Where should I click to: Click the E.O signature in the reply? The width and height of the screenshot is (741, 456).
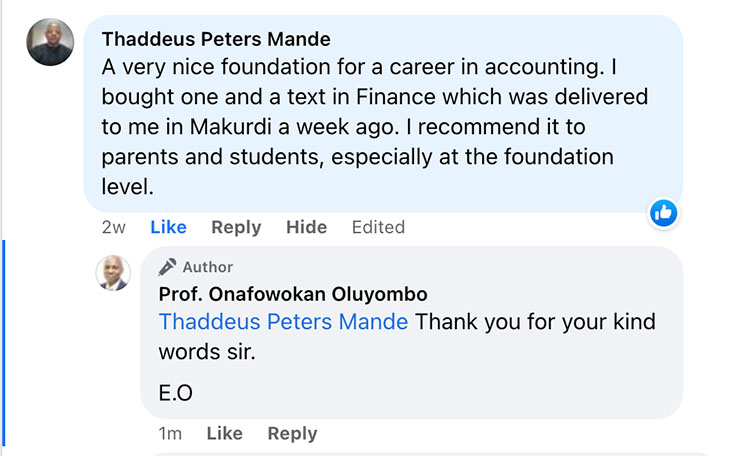click(175, 393)
